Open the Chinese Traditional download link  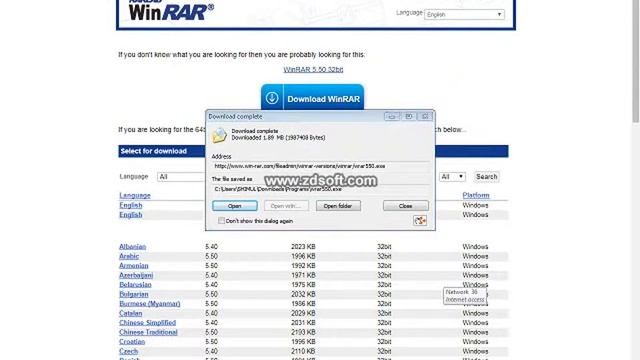(148, 332)
